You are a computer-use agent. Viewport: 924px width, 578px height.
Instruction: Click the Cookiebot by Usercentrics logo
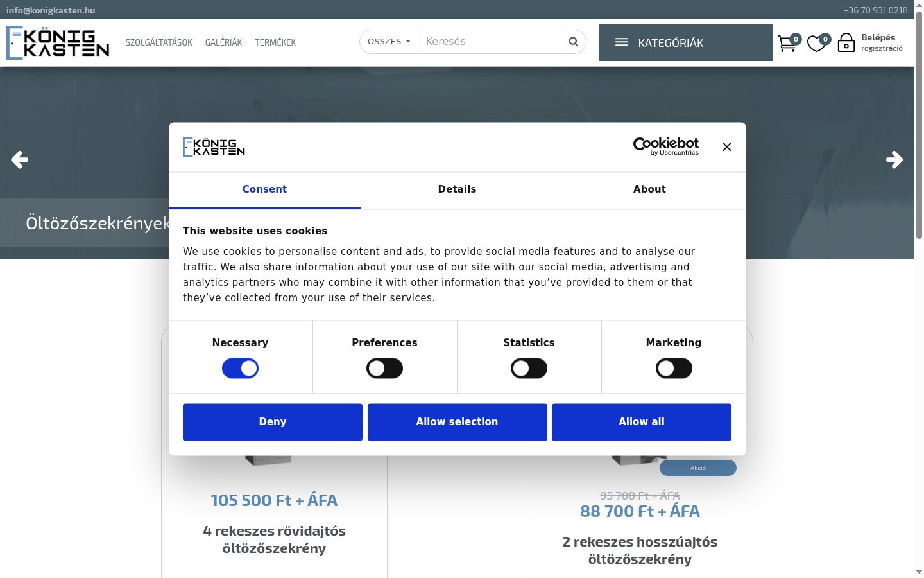coord(666,146)
